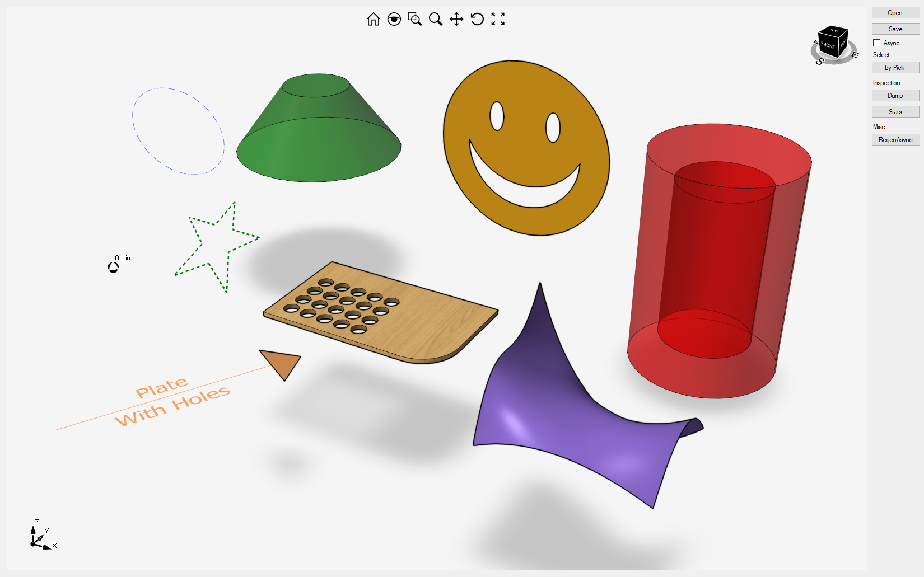Click the RegenAsync button under Misc
The height and width of the screenshot is (577, 924).
pos(895,139)
